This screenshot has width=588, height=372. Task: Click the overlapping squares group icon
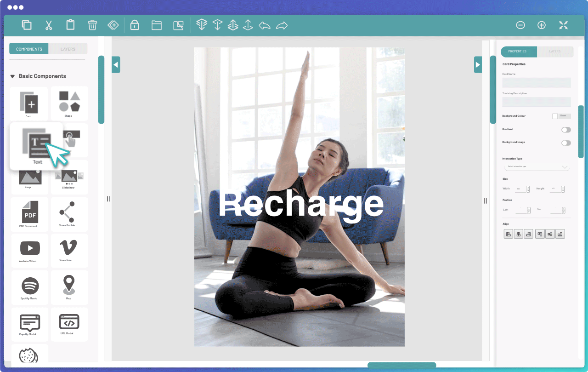pos(178,25)
